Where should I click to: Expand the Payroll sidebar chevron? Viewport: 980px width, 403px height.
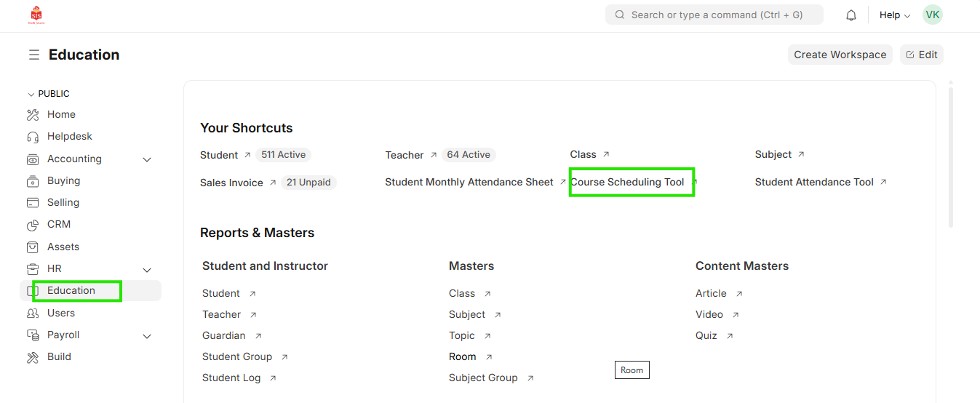tap(147, 335)
